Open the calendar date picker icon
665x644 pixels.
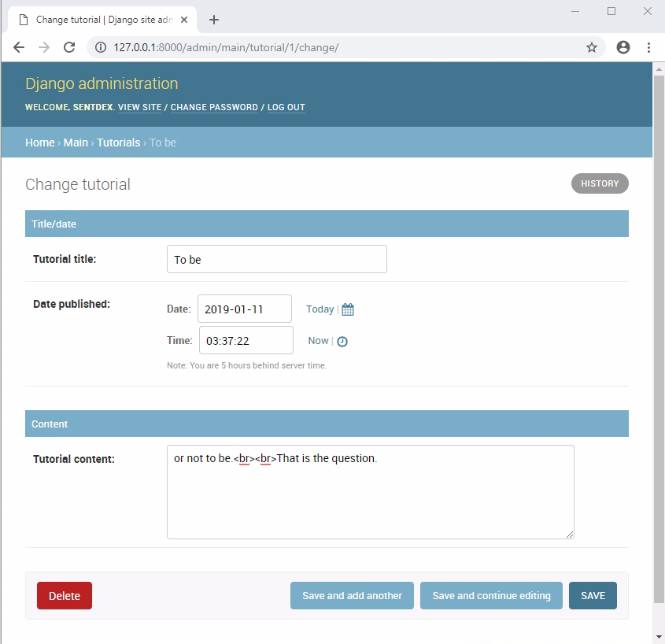[348, 309]
